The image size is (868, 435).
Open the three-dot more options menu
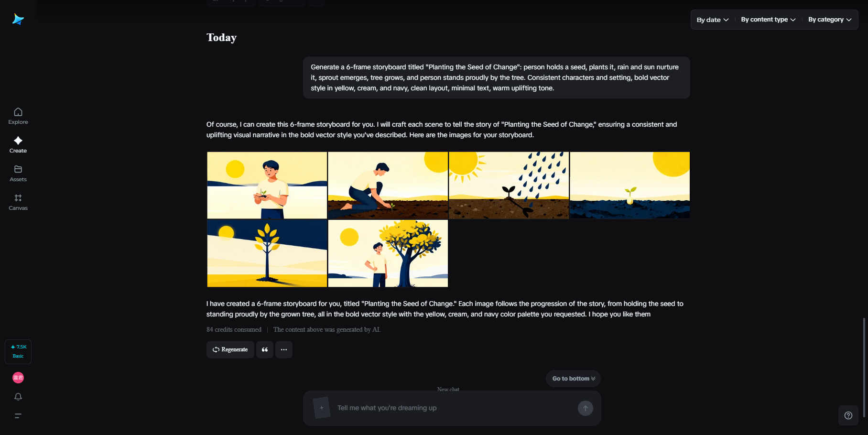[284, 349]
